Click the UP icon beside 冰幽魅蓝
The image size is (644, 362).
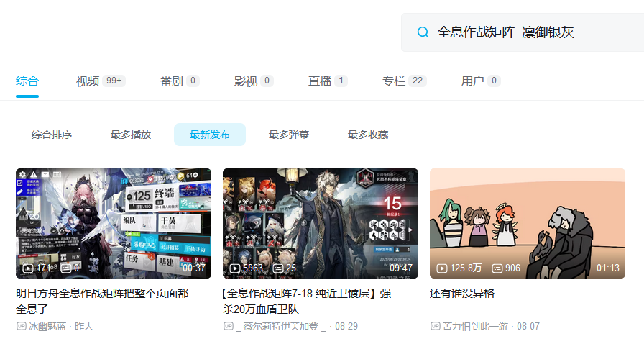(x=22, y=326)
